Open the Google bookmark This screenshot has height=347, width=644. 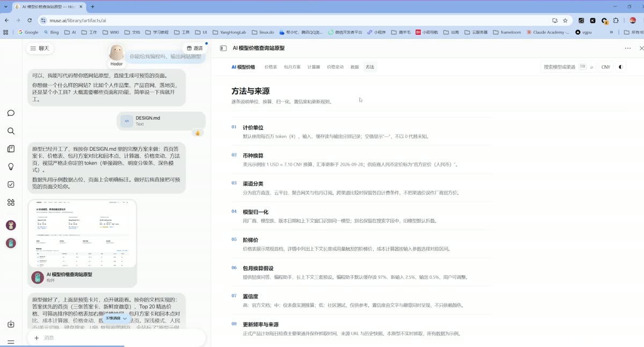point(28,32)
